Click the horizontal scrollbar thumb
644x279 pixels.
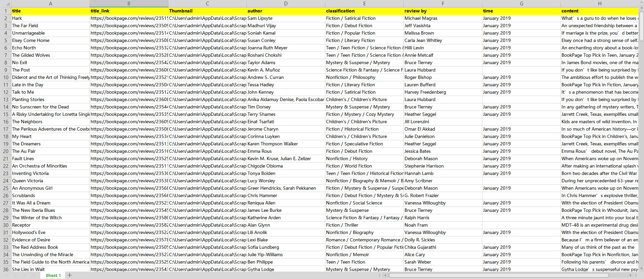coord(499,275)
